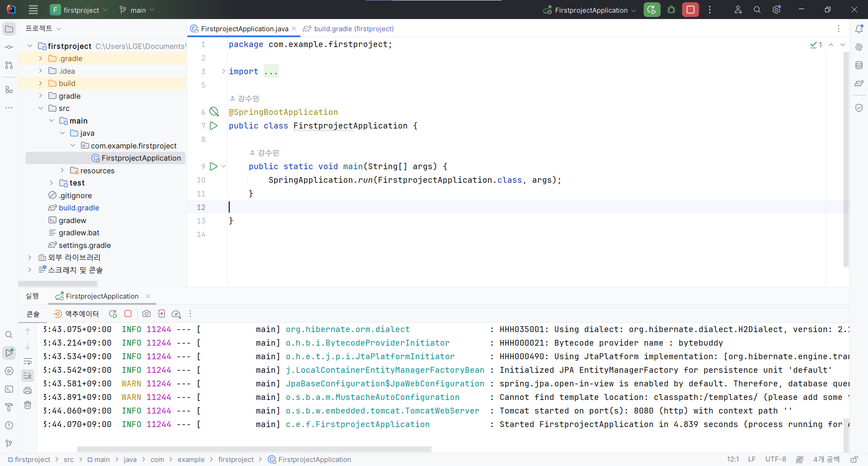Unfold the import statements
This screenshot has height=466, width=868.
[x=223, y=71]
